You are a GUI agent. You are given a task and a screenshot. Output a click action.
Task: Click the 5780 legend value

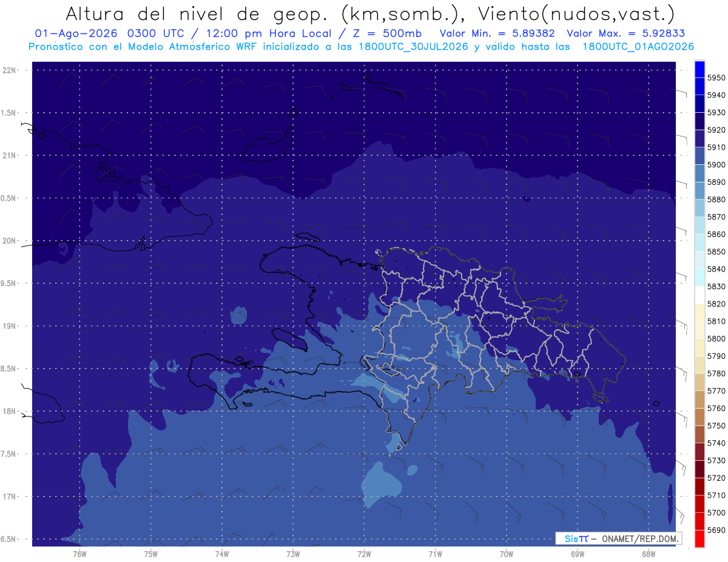pos(716,373)
